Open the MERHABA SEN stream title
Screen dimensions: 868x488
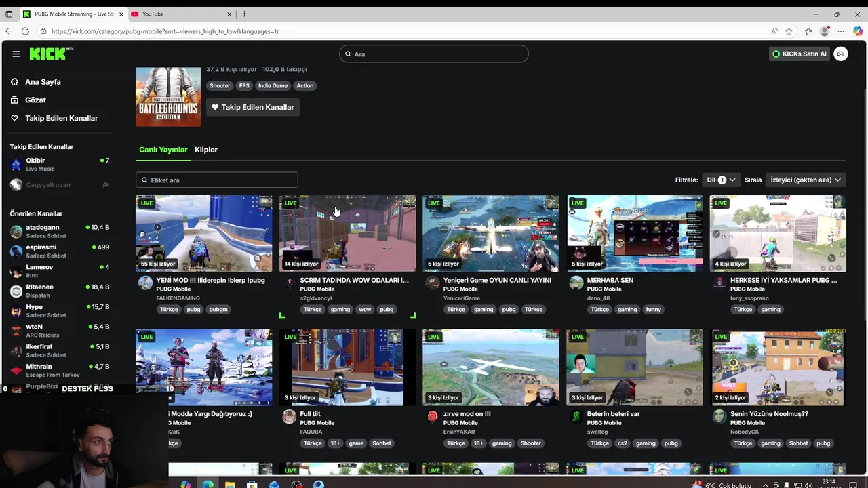(x=610, y=280)
